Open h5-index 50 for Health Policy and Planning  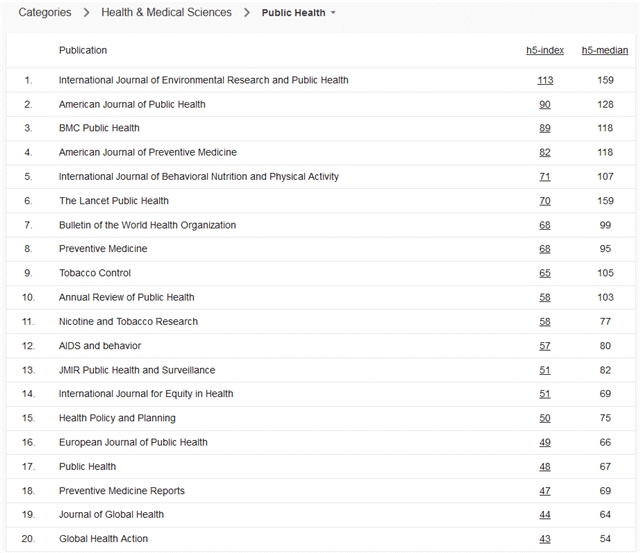(x=545, y=418)
